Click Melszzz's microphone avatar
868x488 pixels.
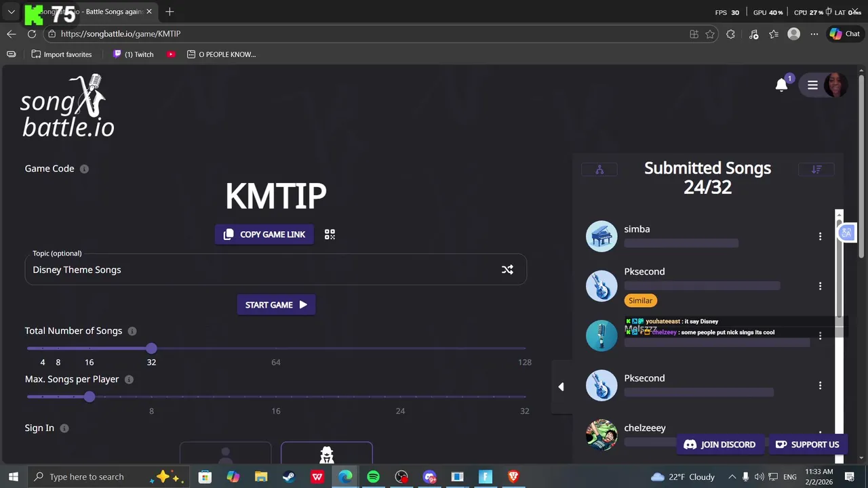click(x=601, y=335)
